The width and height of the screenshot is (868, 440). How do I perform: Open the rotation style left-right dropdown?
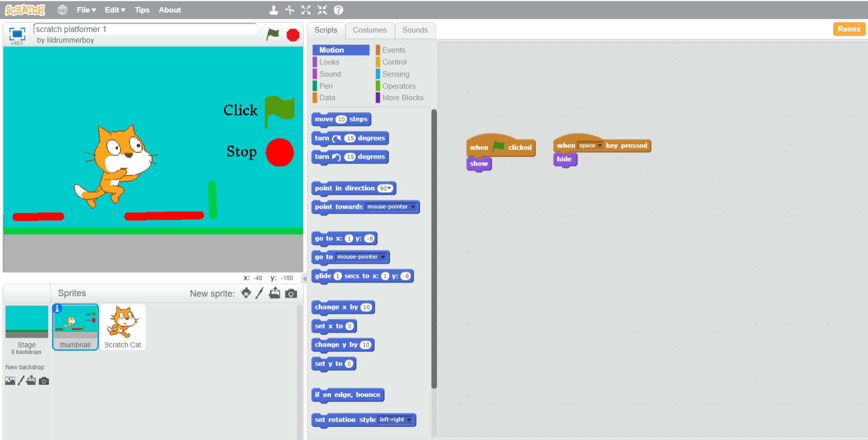click(x=409, y=420)
